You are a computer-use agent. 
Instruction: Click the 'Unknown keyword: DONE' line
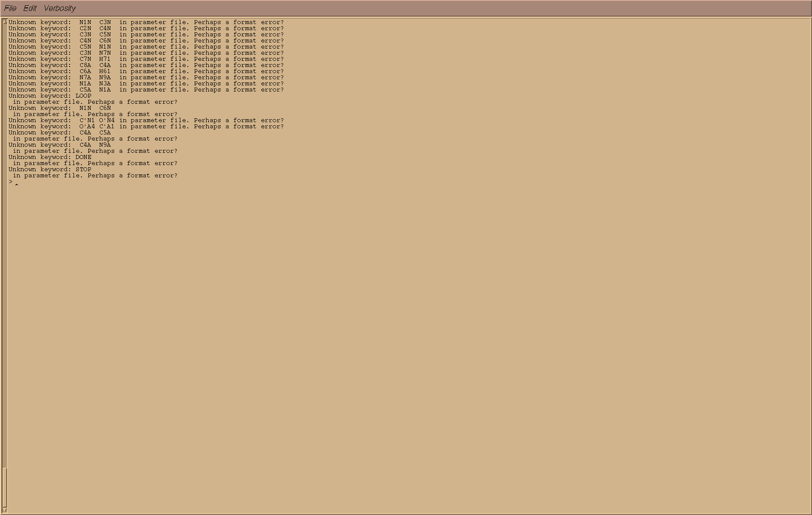point(50,157)
